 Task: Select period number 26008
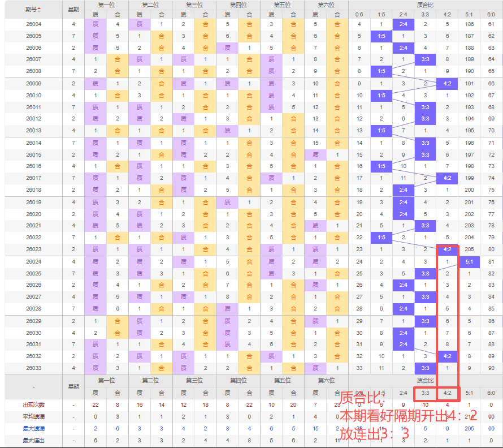[x=34, y=71]
